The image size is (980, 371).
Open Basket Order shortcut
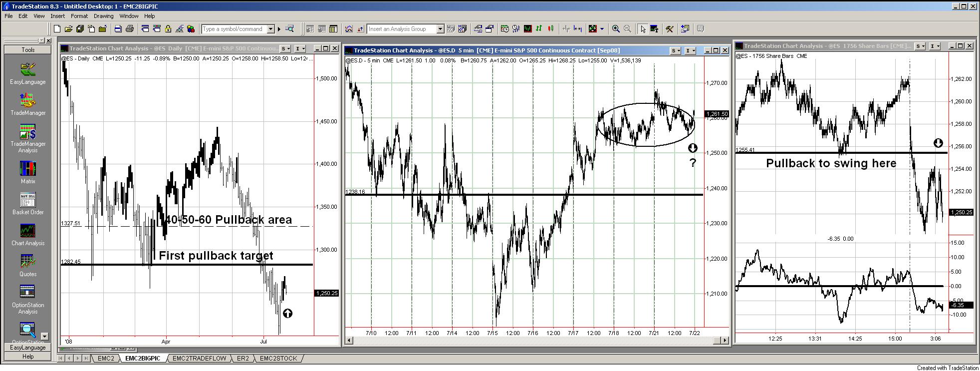click(x=28, y=203)
